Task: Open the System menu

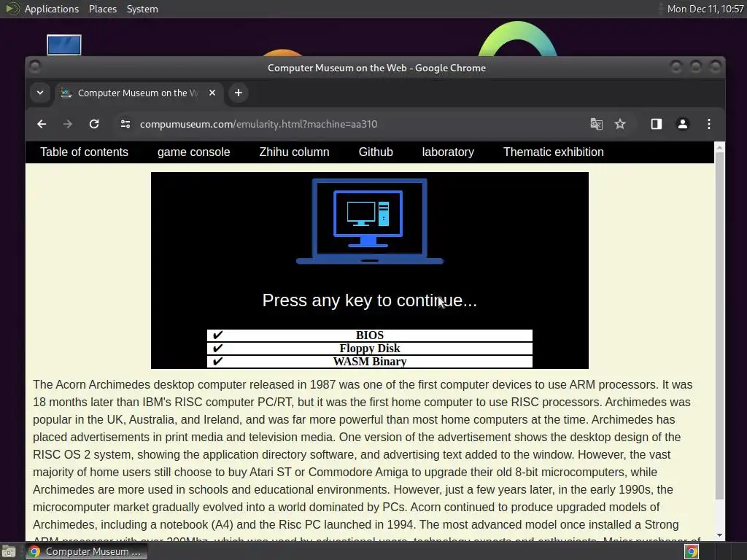Action: pos(142,9)
